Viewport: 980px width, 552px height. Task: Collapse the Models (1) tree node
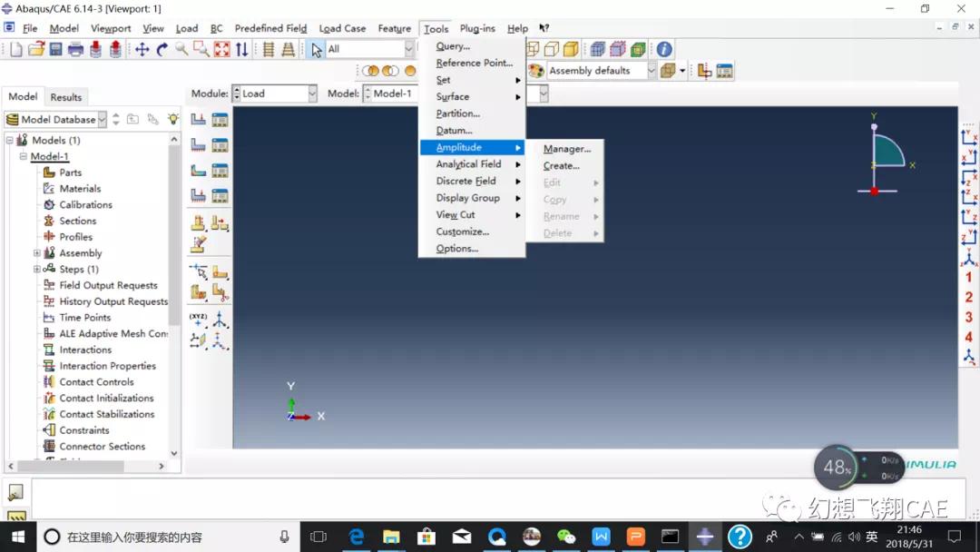[10, 140]
